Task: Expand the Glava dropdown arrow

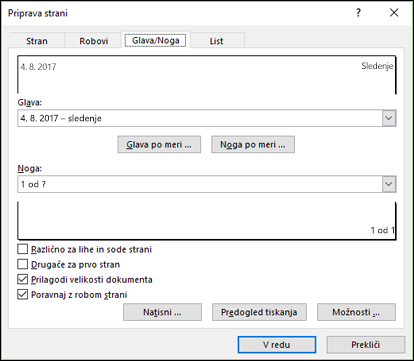Action: pyautogui.click(x=389, y=118)
